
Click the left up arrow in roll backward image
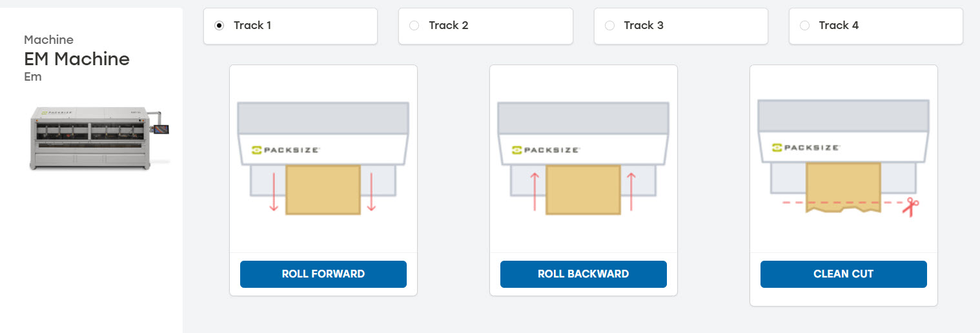[535, 191]
